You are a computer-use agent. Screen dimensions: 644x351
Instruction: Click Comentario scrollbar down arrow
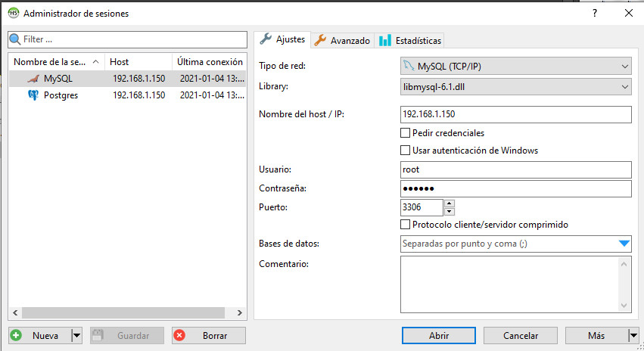point(624,306)
